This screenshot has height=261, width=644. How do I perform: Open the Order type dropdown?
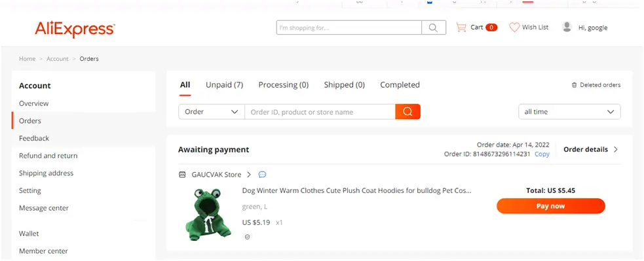(212, 112)
